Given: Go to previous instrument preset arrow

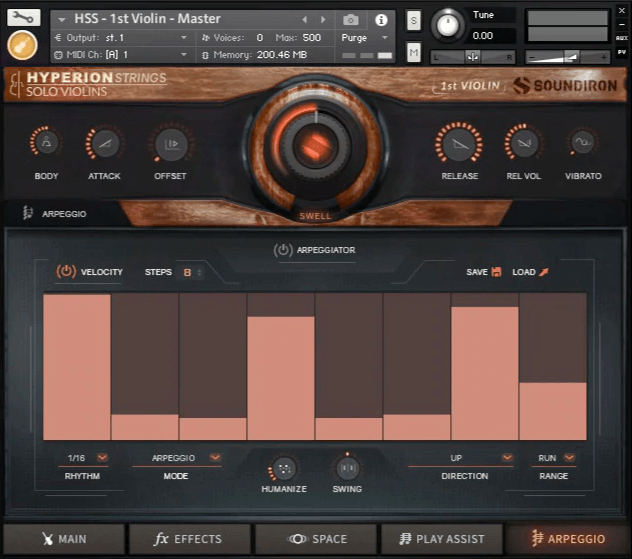Looking at the screenshot, I should 305,19.
